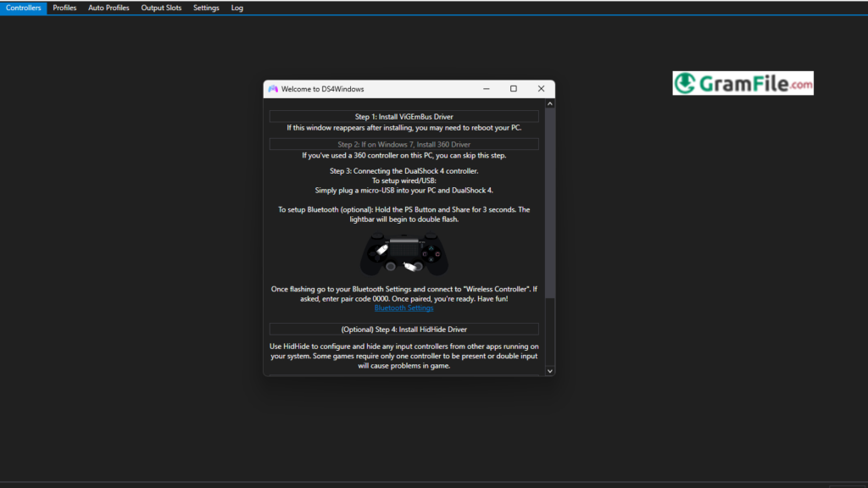Select the Controllers tab
Screen dimensions: 868x488
(22, 7)
